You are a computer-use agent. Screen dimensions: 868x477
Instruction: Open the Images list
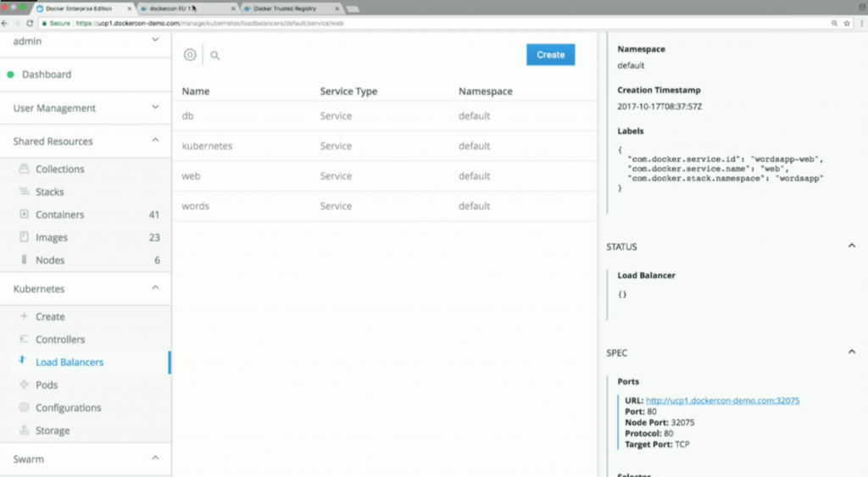click(x=52, y=237)
